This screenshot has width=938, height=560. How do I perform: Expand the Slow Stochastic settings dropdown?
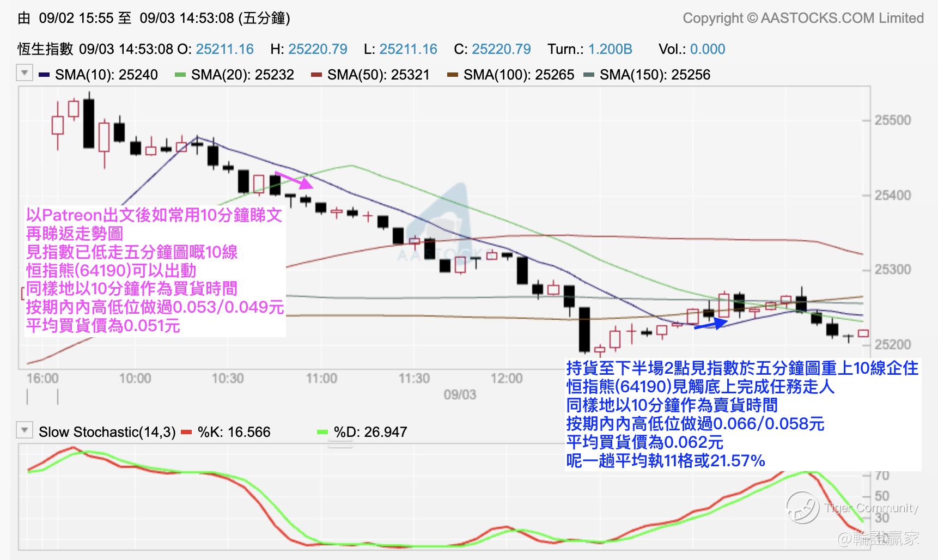pyautogui.click(x=25, y=430)
